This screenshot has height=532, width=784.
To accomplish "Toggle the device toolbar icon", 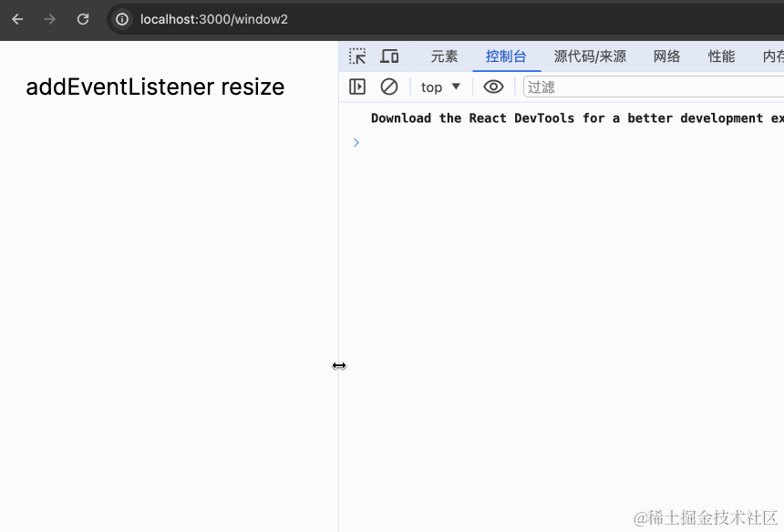I will (x=389, y=56).
